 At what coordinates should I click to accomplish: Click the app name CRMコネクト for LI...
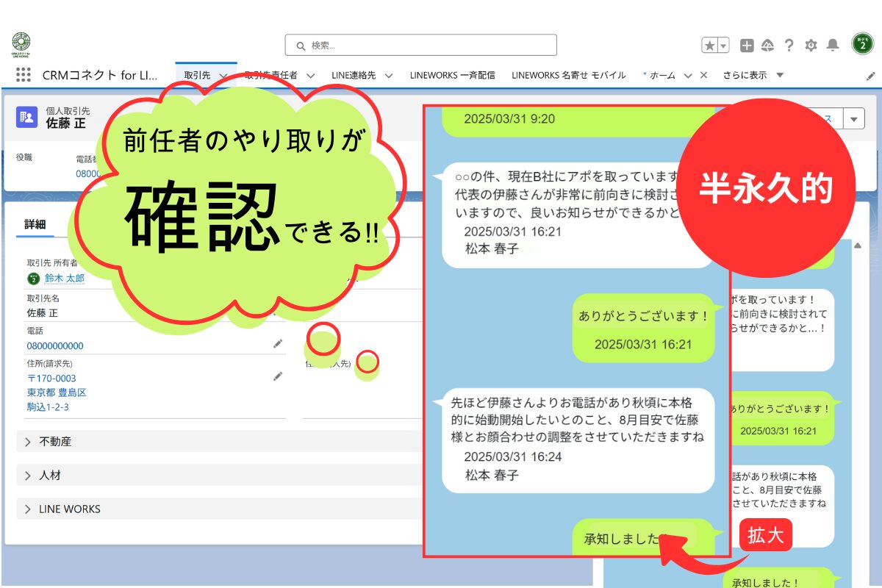[x=100, y=75]
